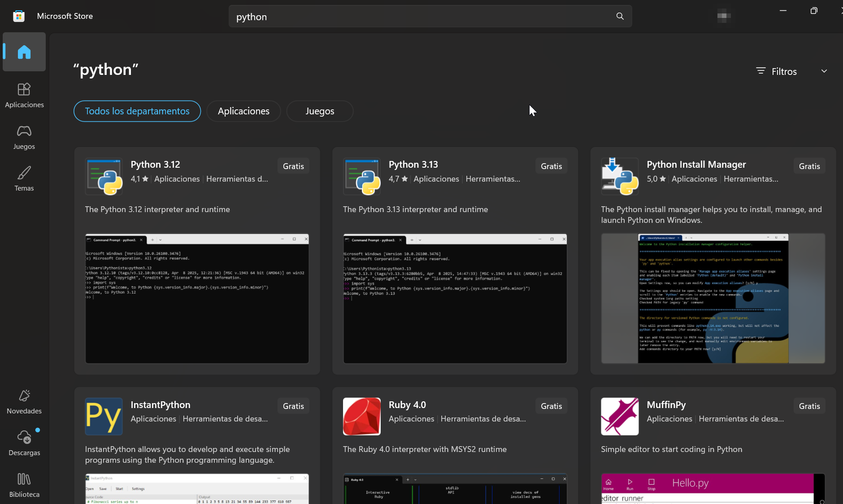This screenshot has height=504, width=843.
Task: Click the Python 3.12 app icon
Action: (104, 176)
